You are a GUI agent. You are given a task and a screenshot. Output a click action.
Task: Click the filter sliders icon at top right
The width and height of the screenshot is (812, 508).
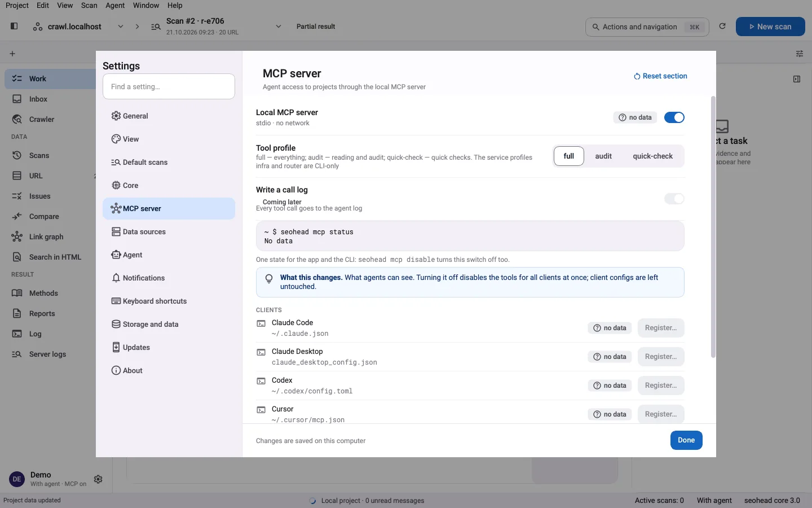[800, 54]
